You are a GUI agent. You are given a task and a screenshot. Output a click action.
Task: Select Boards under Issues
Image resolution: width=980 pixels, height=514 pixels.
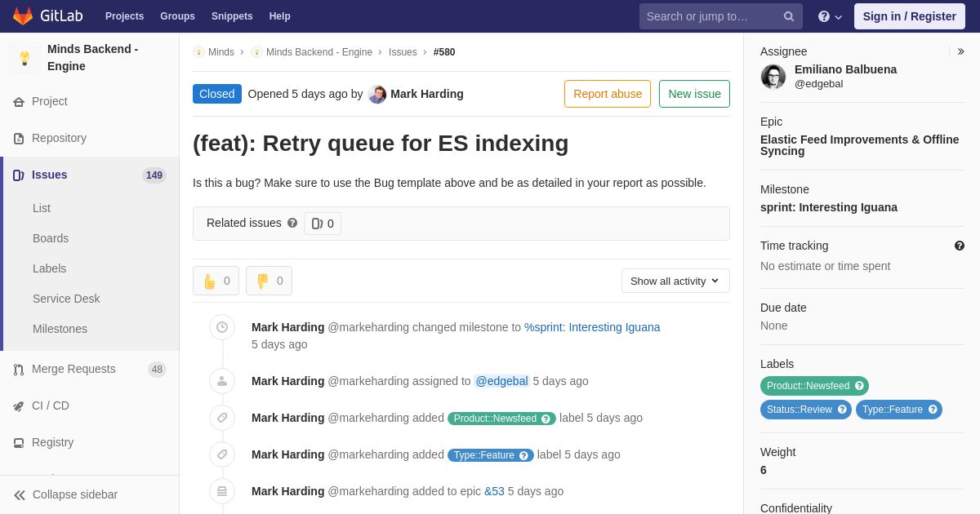tap(51, 238)
